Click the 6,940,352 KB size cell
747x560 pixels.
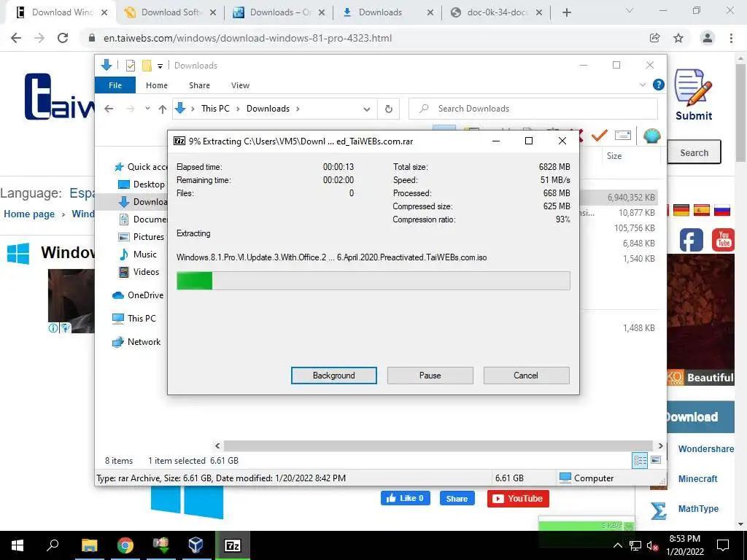631,197
